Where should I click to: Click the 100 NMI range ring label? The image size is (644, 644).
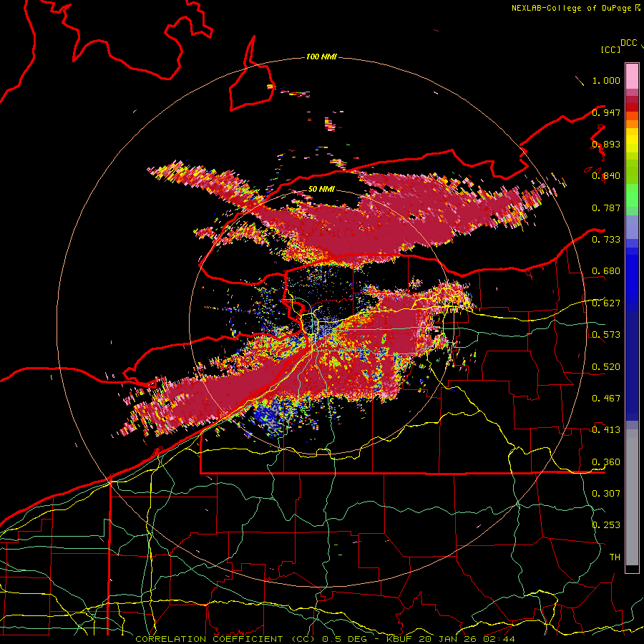(x=321, y=57)
